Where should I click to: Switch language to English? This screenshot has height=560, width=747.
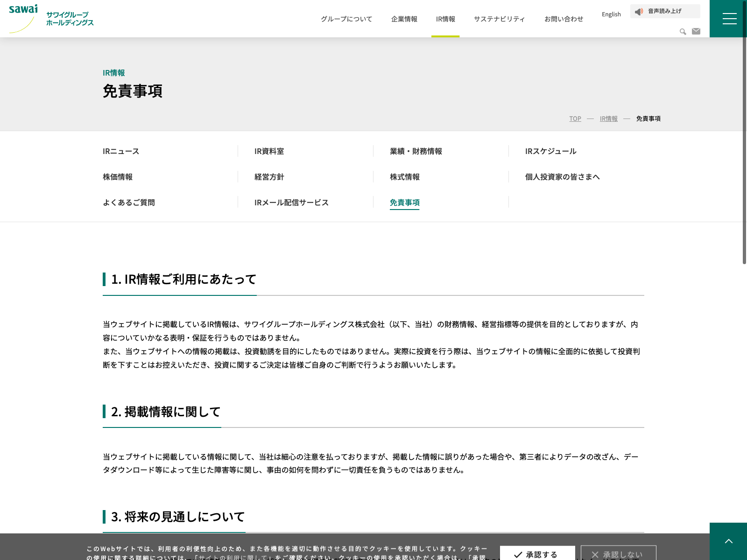(611, 14)
